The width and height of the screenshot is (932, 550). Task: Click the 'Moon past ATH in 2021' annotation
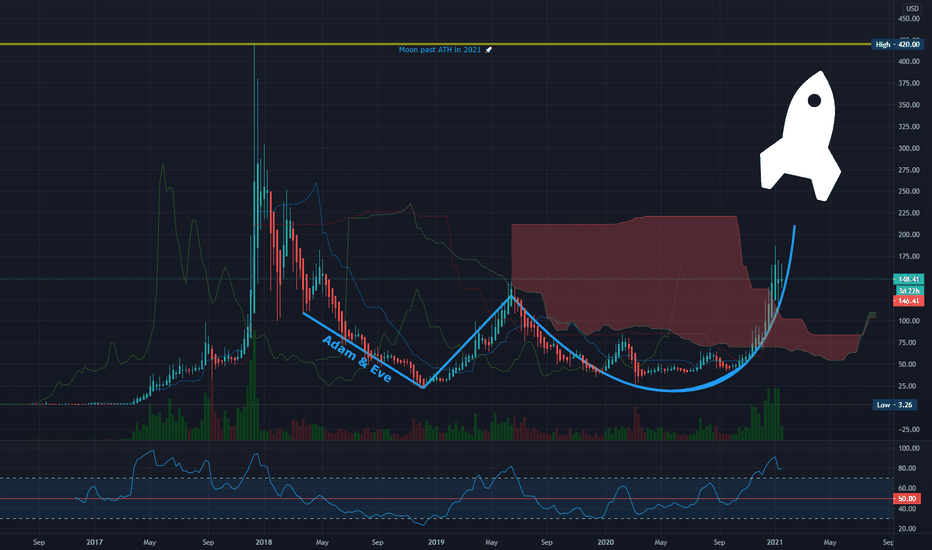pos(440,50)
